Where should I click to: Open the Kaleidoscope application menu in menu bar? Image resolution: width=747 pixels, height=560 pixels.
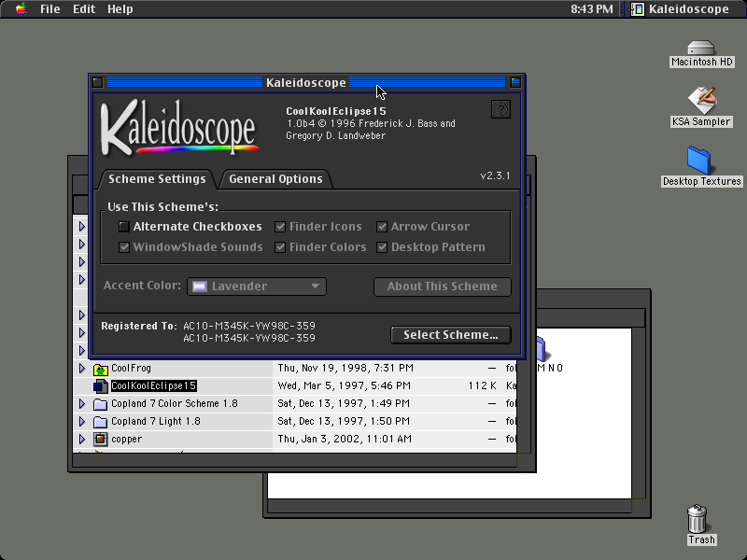point(681,9)
